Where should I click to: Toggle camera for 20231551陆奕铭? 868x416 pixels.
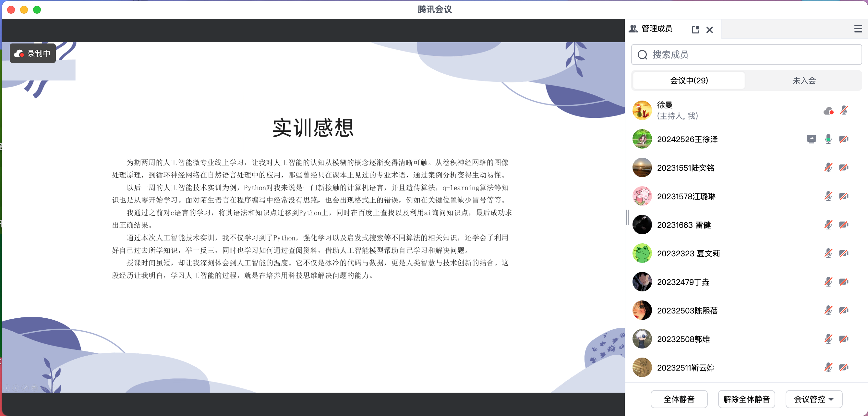click(843, 167)
